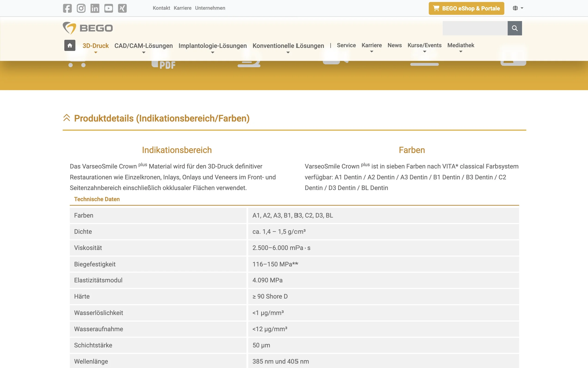Open the Xing icon link
The width and height of the screenshot is (588, 368).
pos(122,8)
